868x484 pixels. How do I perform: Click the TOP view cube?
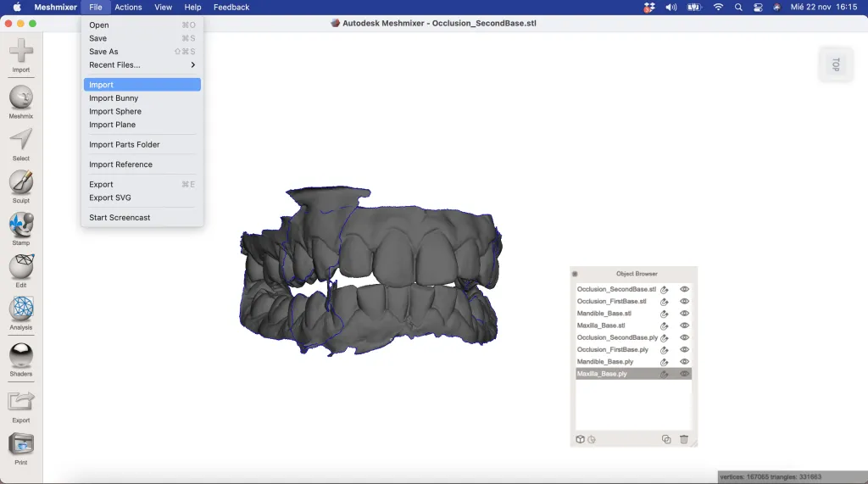click(836, 64)
